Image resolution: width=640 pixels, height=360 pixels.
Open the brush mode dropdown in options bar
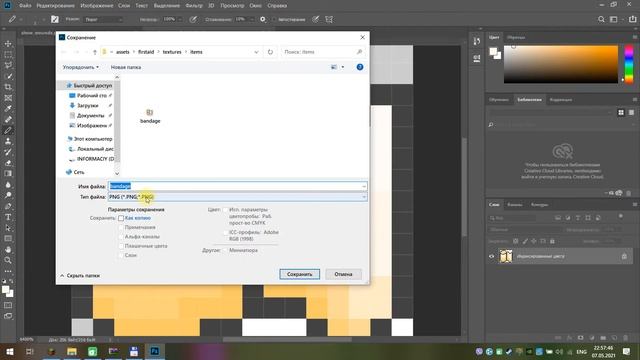[103, 19]
